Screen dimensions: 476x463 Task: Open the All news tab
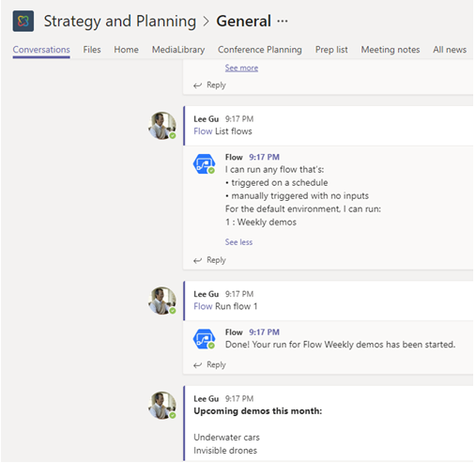[x=450, y=50]
